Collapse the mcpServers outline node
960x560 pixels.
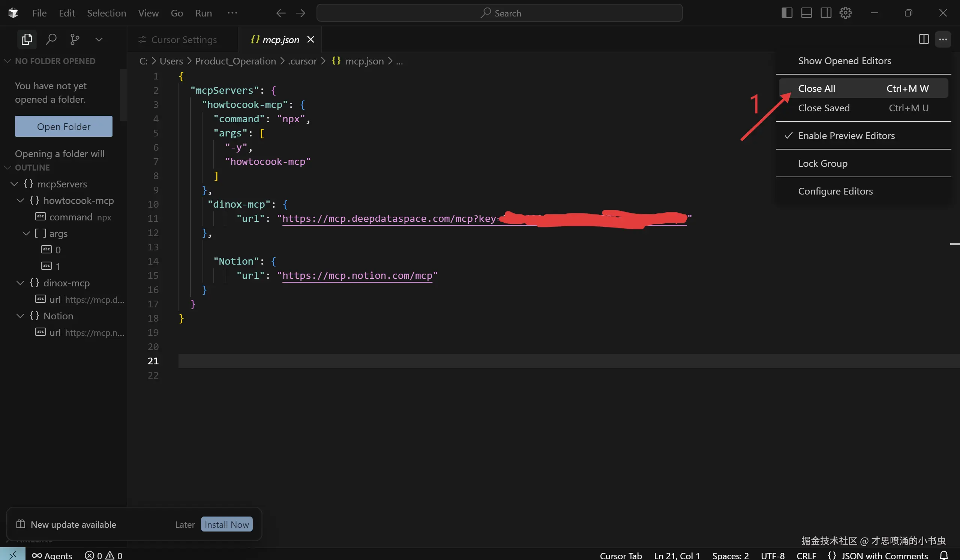(15, 184)
